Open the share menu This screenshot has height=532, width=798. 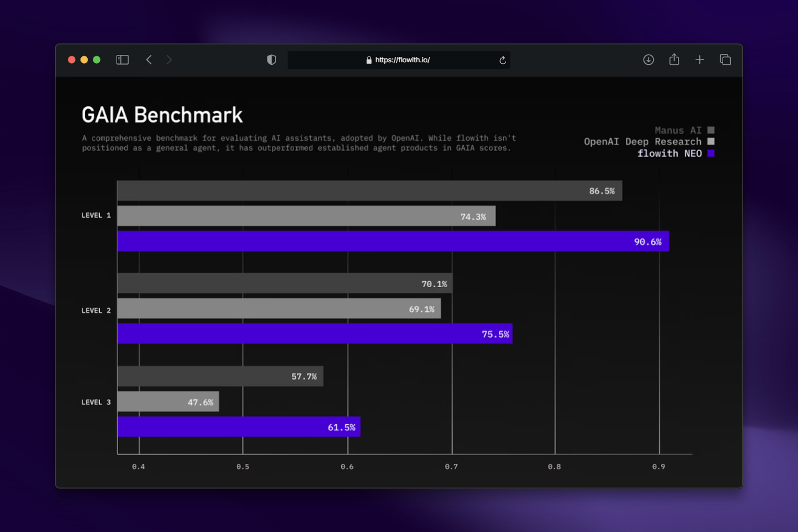tap(674, 59)
